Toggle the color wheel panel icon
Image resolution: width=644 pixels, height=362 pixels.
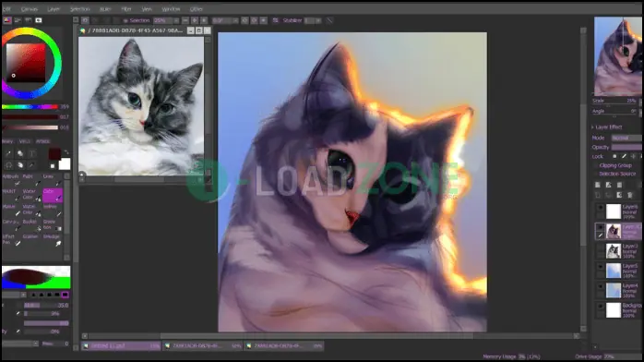(x=7, y=20)
